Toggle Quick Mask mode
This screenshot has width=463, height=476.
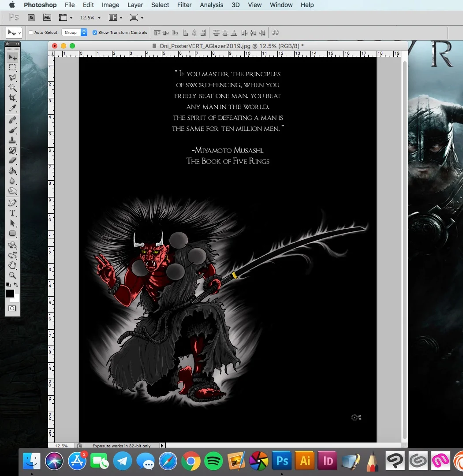12,309
